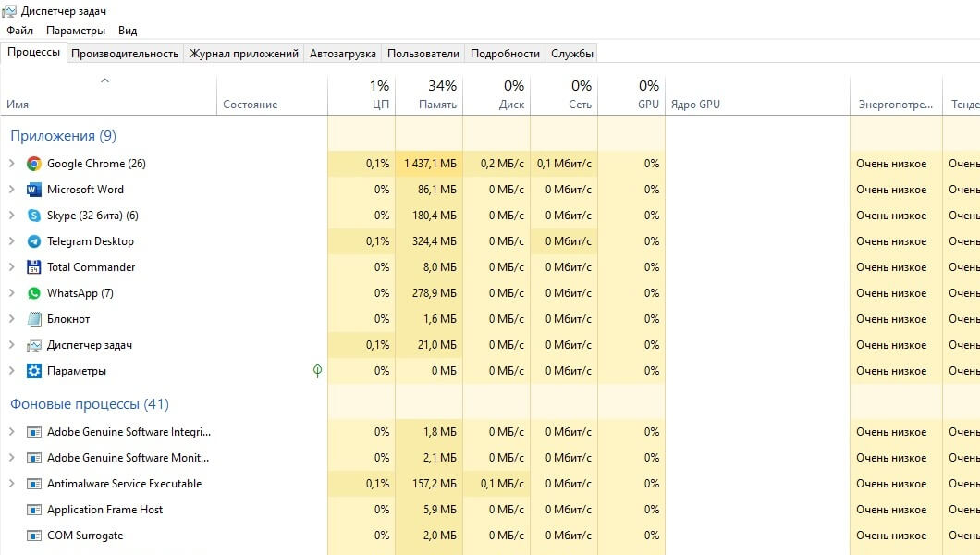980x555 pixels.
Task: Switch to the Автозагрузка tab
Action: [x=343, y=54]
